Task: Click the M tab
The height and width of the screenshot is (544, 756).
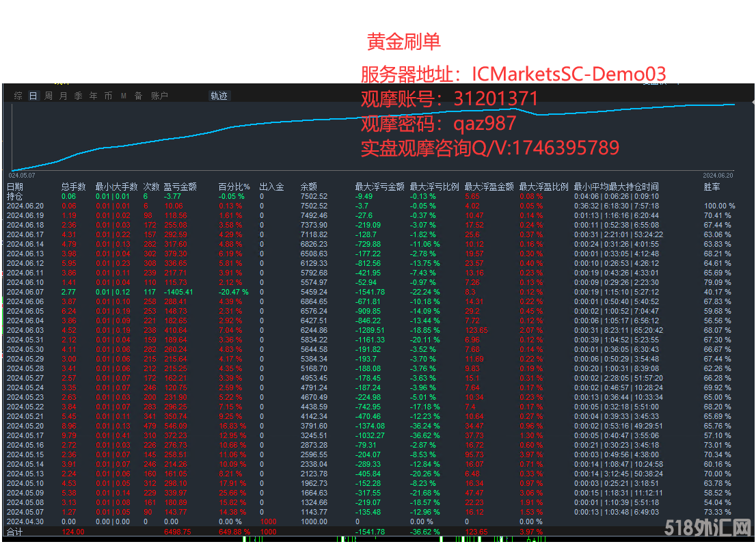Action: tap(124, 96)
